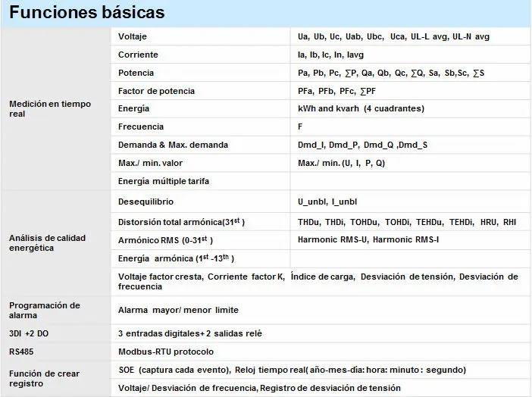The width and height of the screenshot is (532, 397).
Task: Click 'Energía armónica (1st-13th)' label
Action: pyautogui.click(x=176, y=258)
